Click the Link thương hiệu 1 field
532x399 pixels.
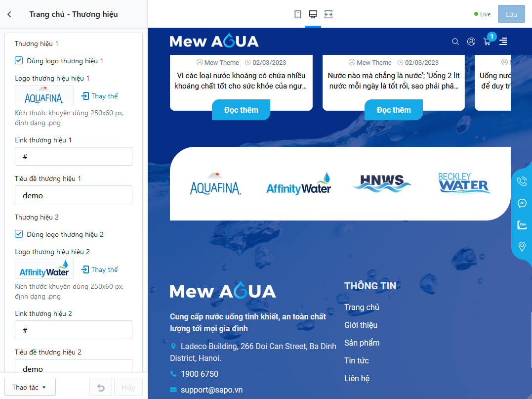point(74,157)
